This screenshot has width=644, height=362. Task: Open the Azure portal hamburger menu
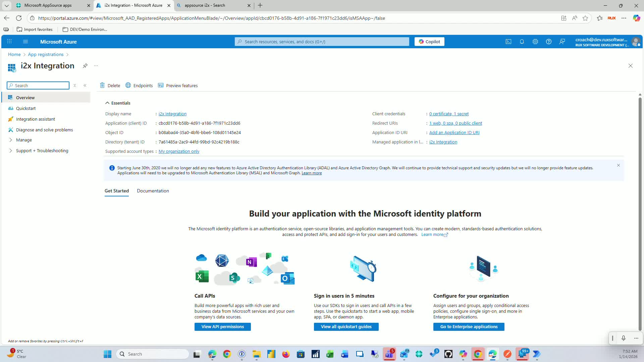coord(25,42)
